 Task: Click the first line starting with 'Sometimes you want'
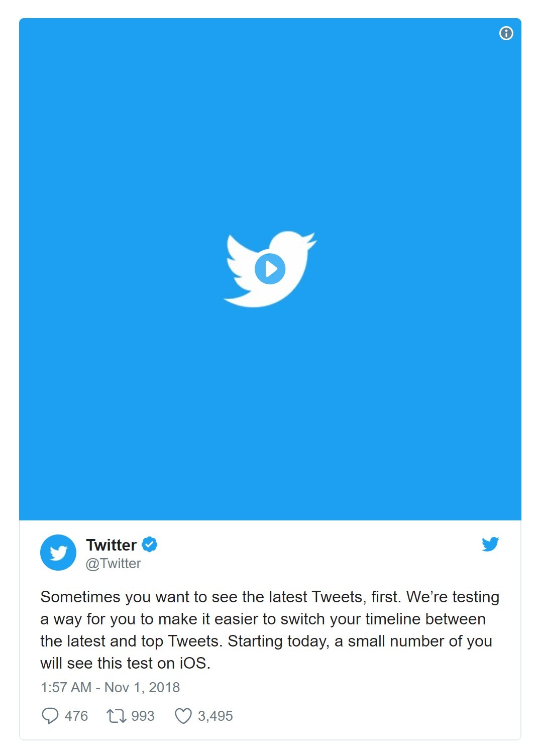coord(270,597)
